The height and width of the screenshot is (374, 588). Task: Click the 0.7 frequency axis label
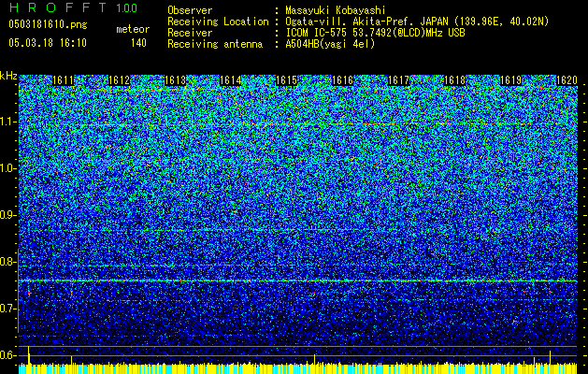(x=8, y=309)
